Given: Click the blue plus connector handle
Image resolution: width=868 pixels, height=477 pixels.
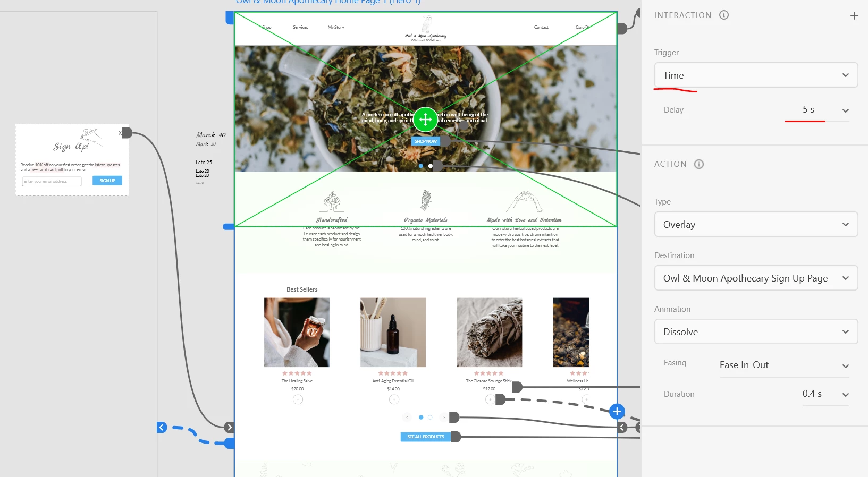Looking at the screenshot, I should pos(617,411).
